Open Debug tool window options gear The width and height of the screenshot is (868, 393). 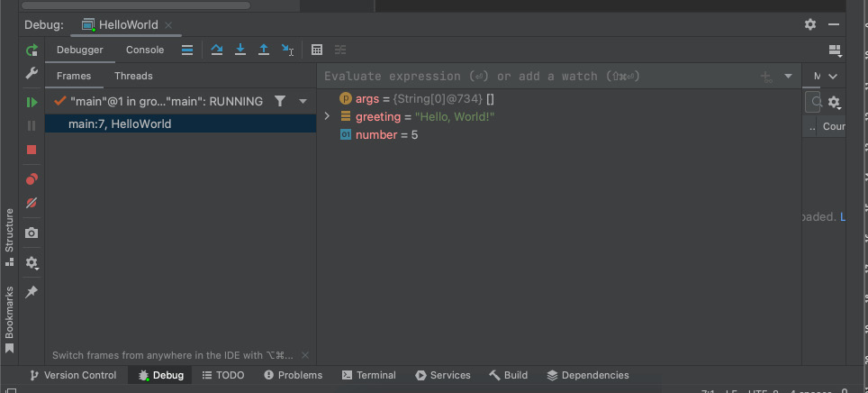[x=810, y=24]
